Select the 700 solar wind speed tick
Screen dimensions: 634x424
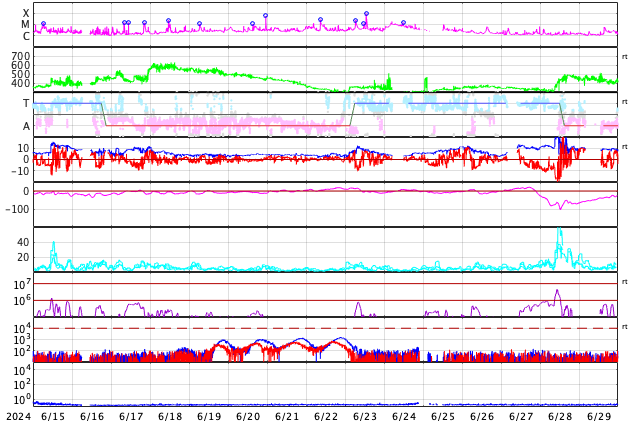click(x=21, y=56)
